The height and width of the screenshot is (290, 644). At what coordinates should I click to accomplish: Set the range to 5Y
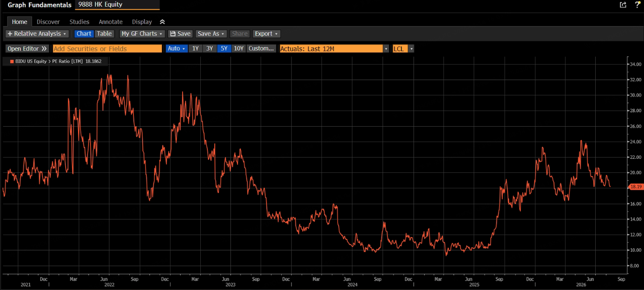tap(224, 49)
